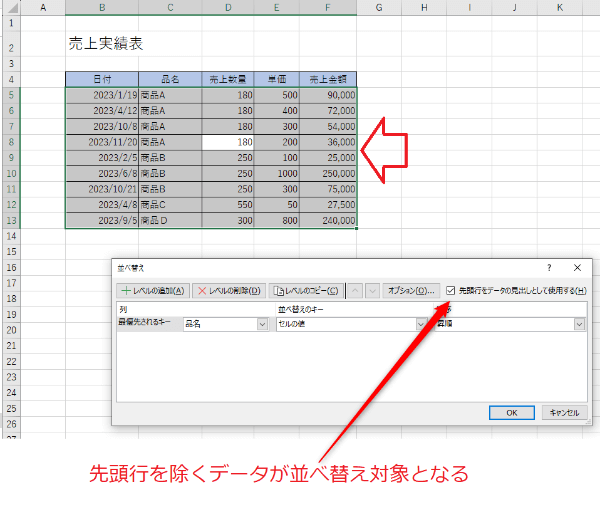Click the レベルの追加 (Add Level) button
The image size is (600, 507).
tap(153, 291)
